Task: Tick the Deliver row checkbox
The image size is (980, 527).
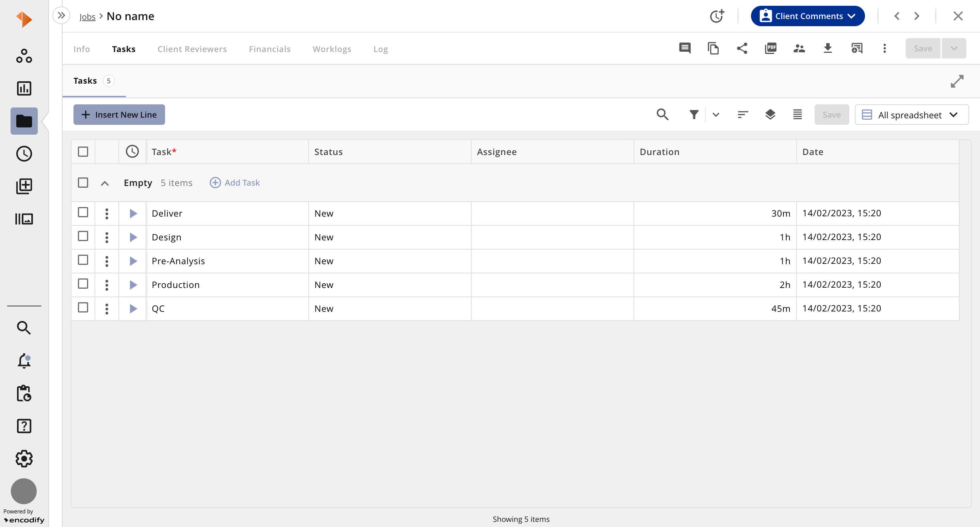Action: point(83,212)
